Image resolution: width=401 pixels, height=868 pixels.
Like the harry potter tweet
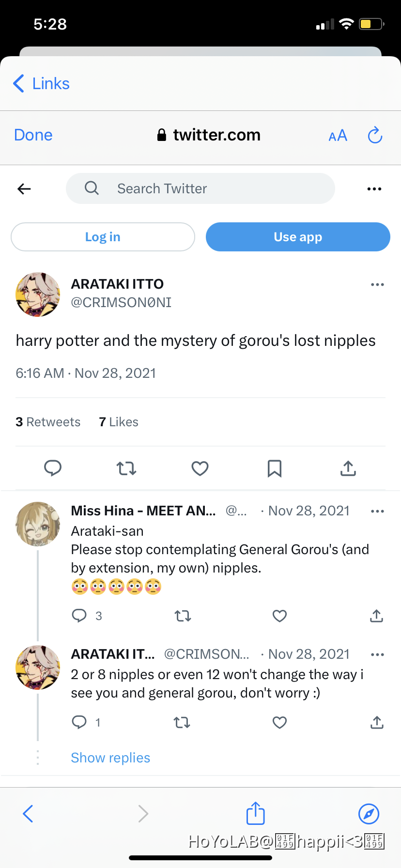[x=200, y=468]
